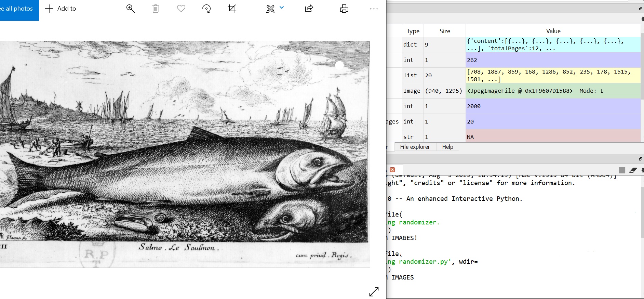Expand the Edit & Create dropdown chevron
Viewport: 644px width, 299px height.
point(282,8)
